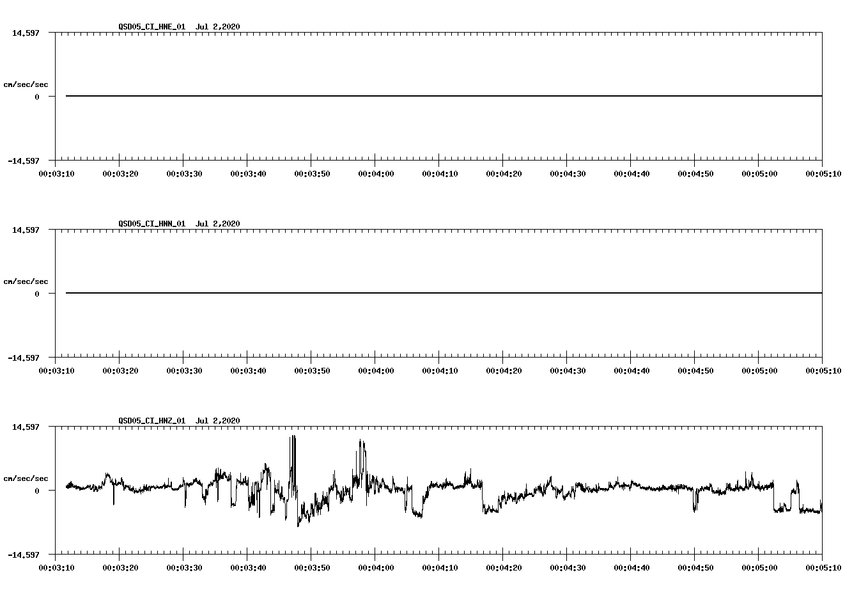Click the QSD05_CI_HNE_01 Jul 2,2020 plot title

coord(179,26)
